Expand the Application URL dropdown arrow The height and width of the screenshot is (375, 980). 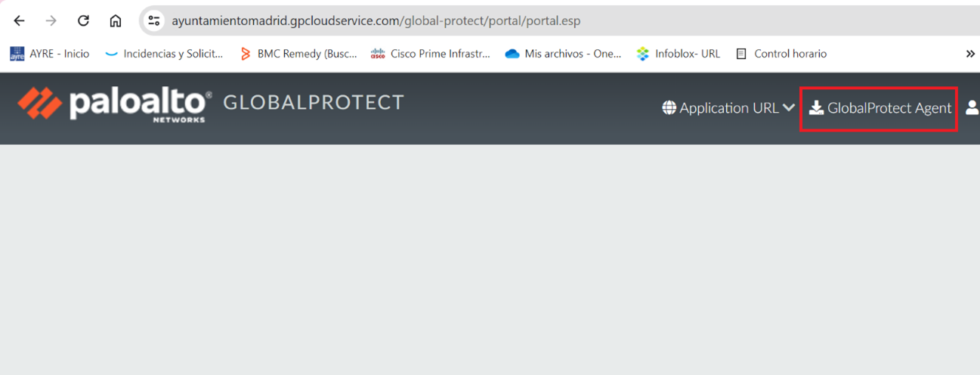click(789, 108)
